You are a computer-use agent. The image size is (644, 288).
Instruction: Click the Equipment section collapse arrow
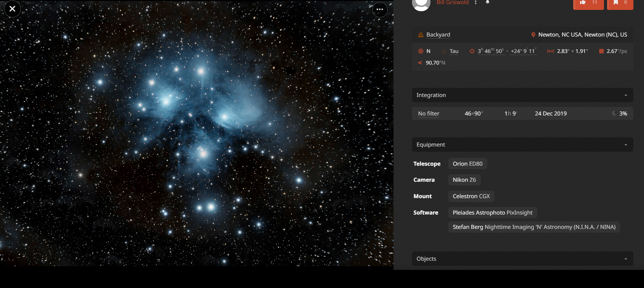point(626,145)
